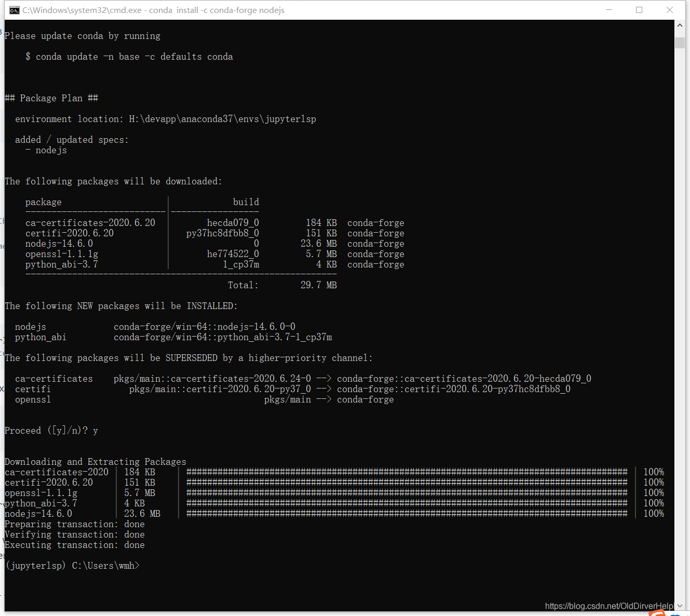690x616 pixels.
Task: Click the 'build' column header
Action: pos(246,202)
